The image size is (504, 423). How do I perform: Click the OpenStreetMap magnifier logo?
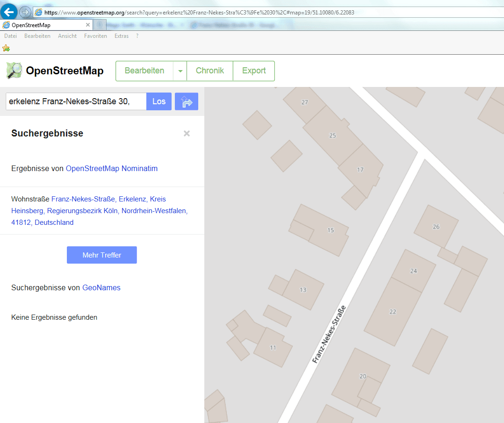click(x=14, y=71)
